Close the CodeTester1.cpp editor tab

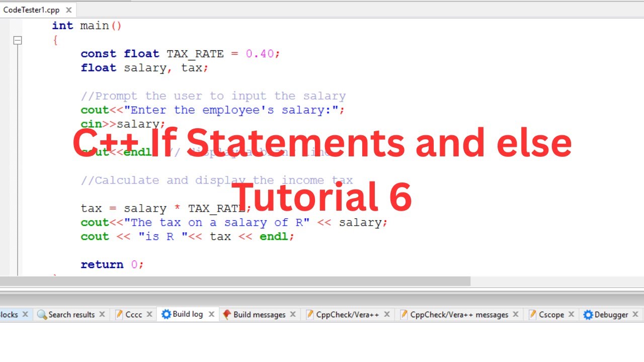[68, 10]
